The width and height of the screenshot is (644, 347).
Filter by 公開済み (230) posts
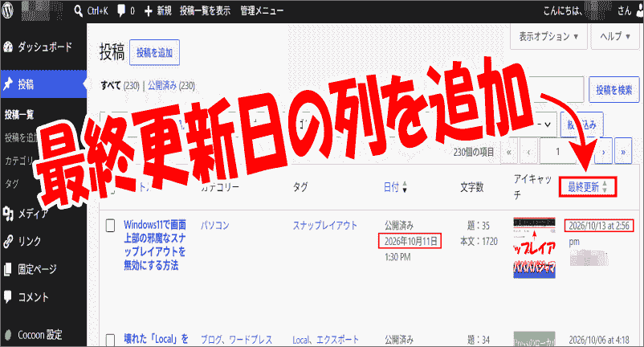[x=171, y=86]
